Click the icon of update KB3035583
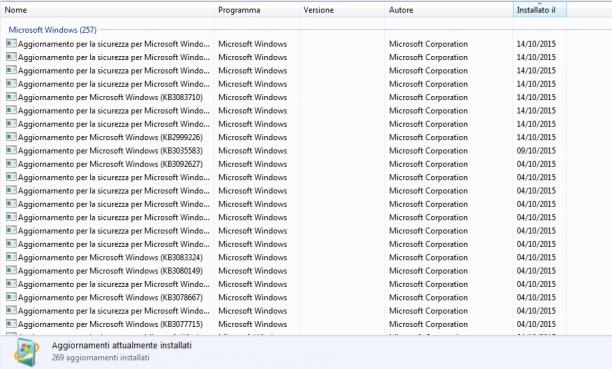 11,150
